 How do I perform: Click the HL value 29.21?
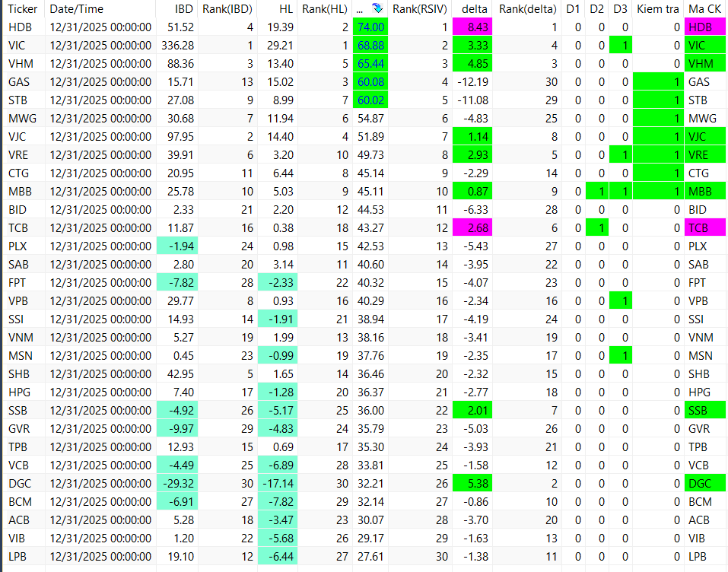tap(281, 46)
